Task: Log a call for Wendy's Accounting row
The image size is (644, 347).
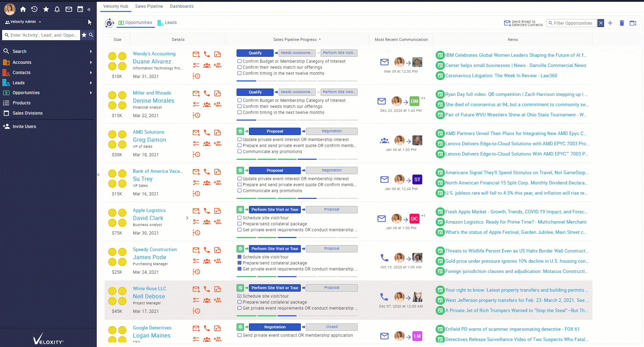Action: [207, 54]
